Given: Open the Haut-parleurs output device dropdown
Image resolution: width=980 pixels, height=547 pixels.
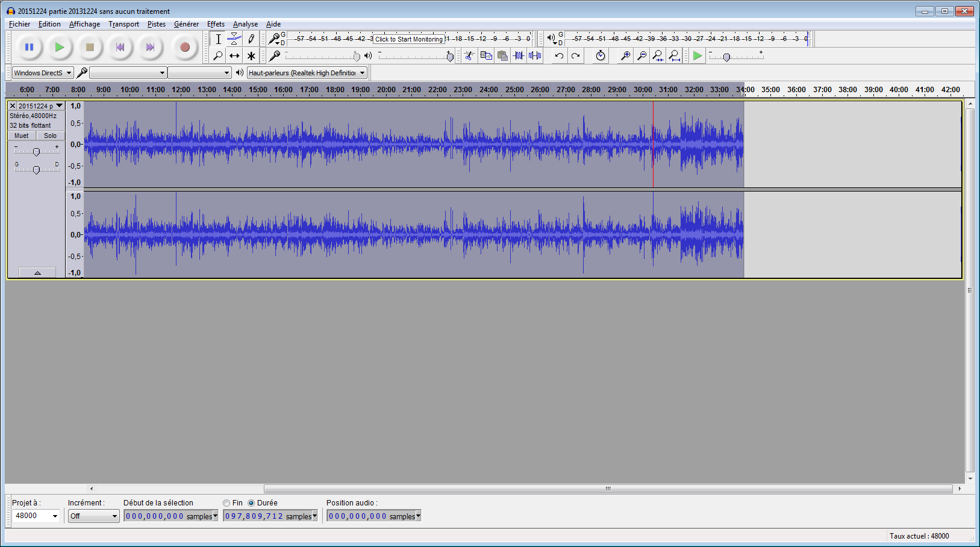Looking at the screenshot, I should (x=307, y=73).
